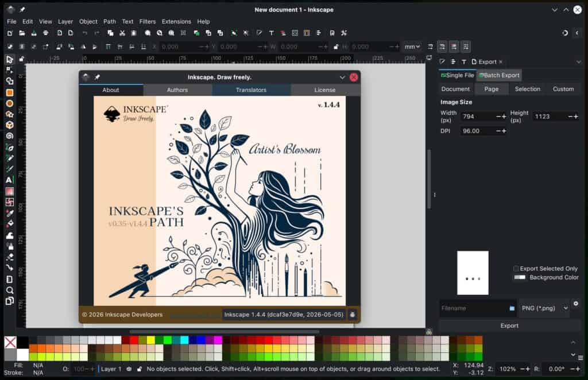Click the New document toolbar icon
The image size is (588, 380).
[10, 33]
